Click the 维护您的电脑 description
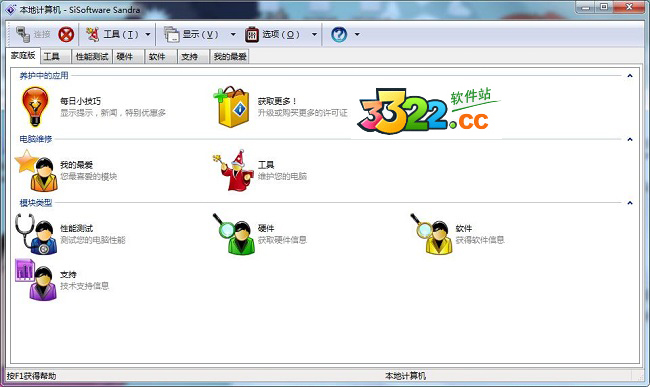The image size is (650, 387). point(282,177)
